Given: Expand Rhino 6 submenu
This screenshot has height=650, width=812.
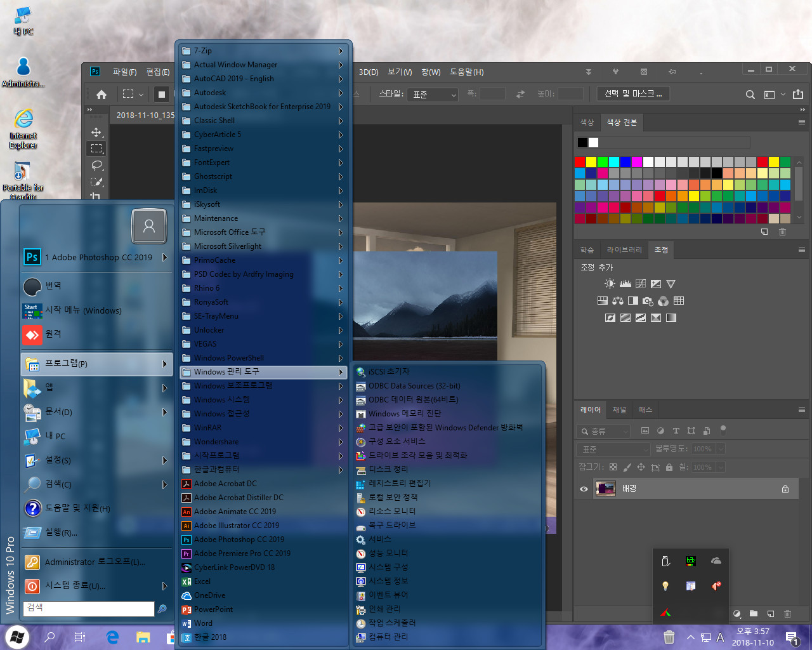Looking at the screenshot, I should (263, 288).
